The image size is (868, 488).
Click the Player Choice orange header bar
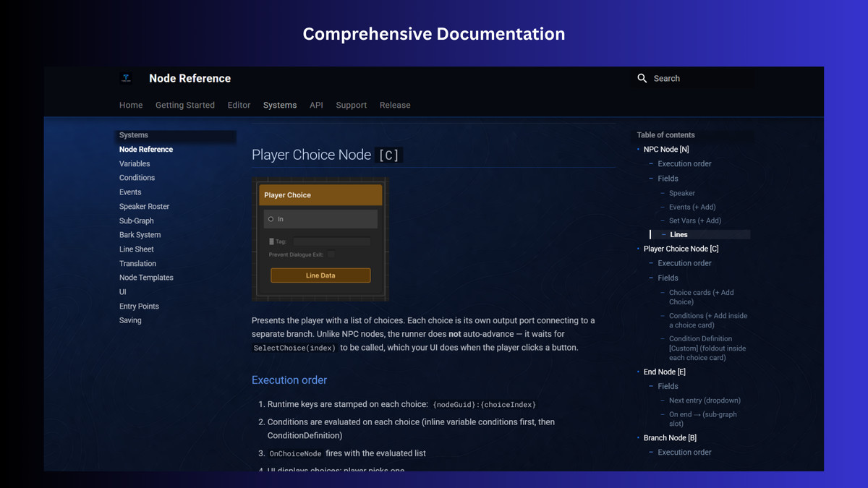tap(320, 194)
